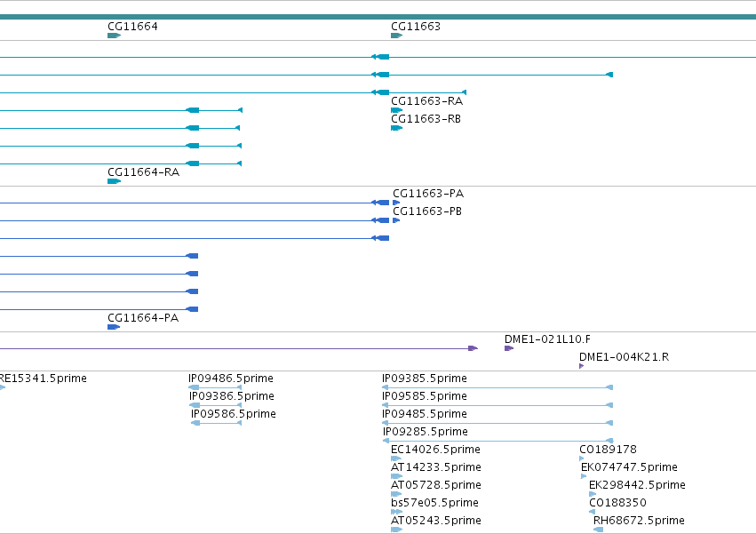Click the EC14026.5prime arrow glyph
The height and width of the screenshot is (534, 756).
pos(396,458)
